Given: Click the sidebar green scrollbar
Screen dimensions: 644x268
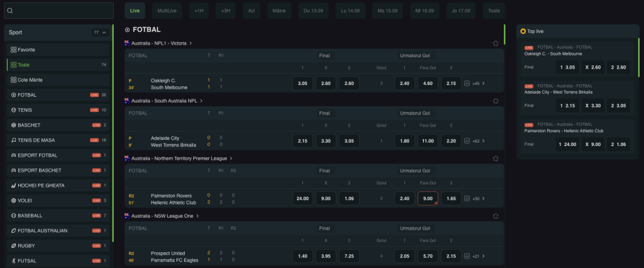Looking at the screenshot, I should tap(113, 133).
